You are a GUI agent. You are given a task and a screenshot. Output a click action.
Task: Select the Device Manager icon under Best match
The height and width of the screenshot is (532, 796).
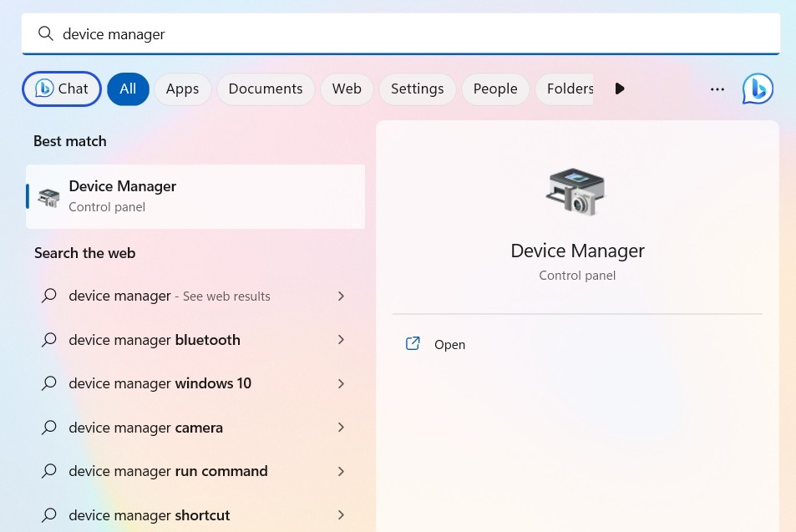click(48, 196)
